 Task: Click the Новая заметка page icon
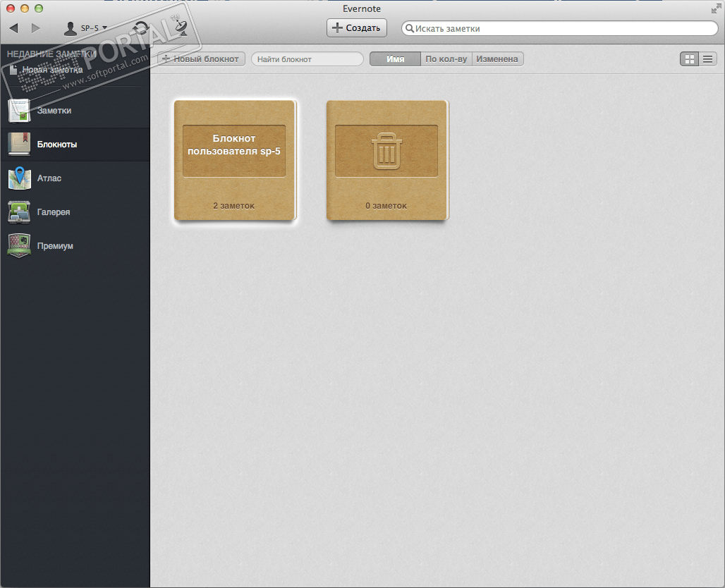[x=13, y=70]
